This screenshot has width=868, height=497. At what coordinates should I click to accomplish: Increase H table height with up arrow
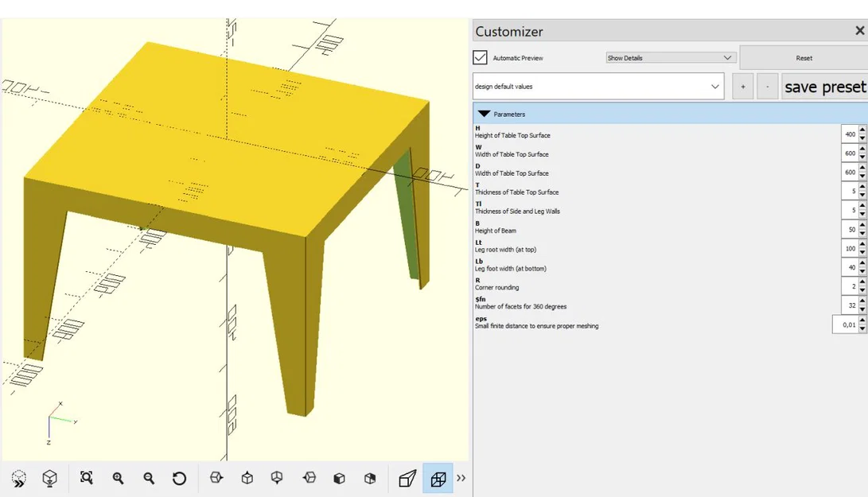(x=862, y=130)
